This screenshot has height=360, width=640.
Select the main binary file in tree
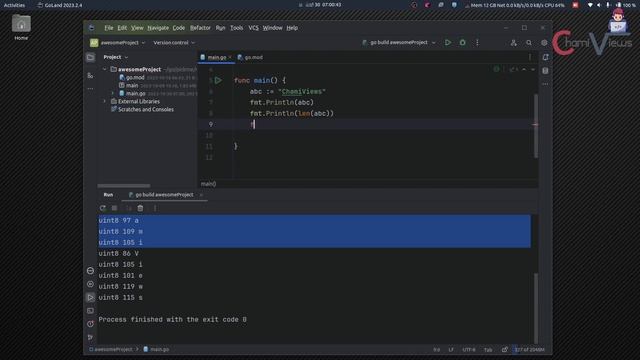click(x=131, y=85)
